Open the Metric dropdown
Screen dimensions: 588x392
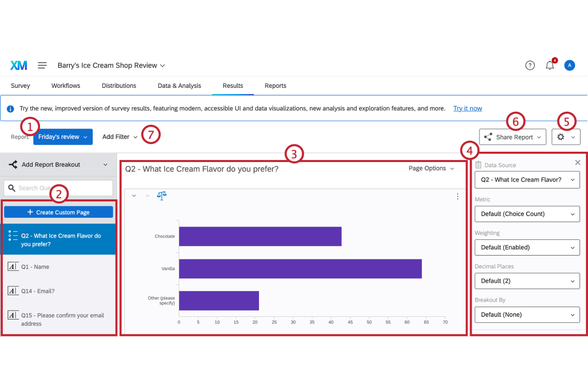click(x=527, y=214)
